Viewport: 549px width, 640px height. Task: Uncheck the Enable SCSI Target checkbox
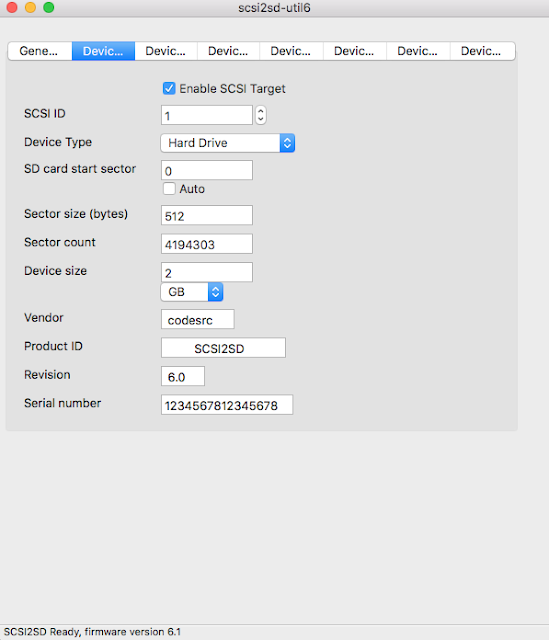tap(169, 88)
